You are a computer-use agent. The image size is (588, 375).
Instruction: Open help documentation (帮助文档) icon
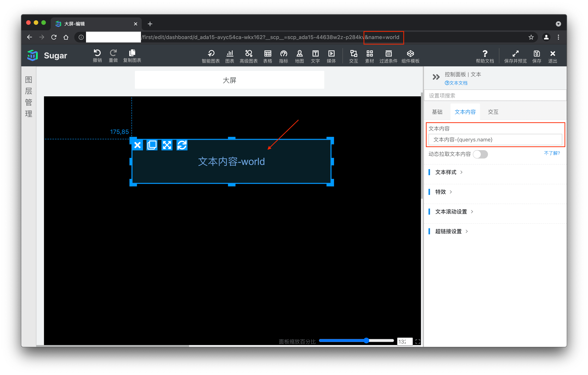485,53
